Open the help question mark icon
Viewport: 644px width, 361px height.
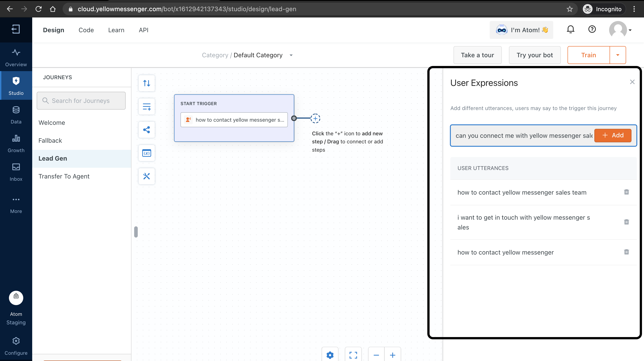(592, 29)
